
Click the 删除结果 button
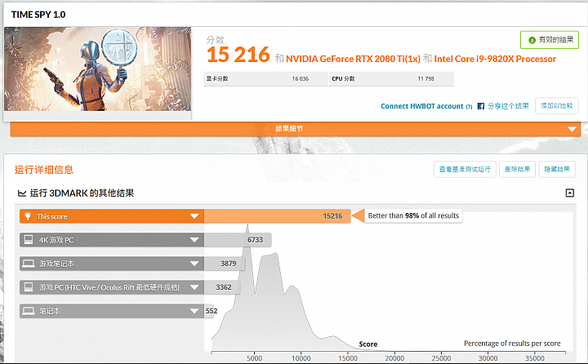coord(517,170)
